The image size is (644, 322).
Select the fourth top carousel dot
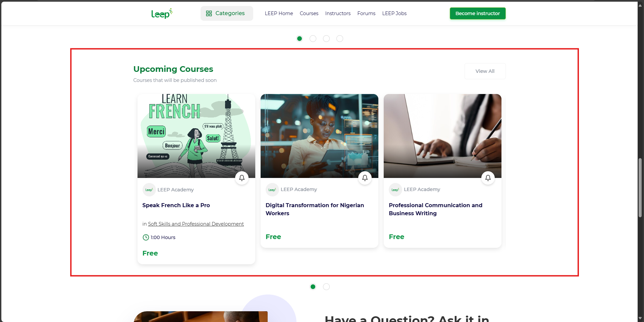[x=340, y=39]
